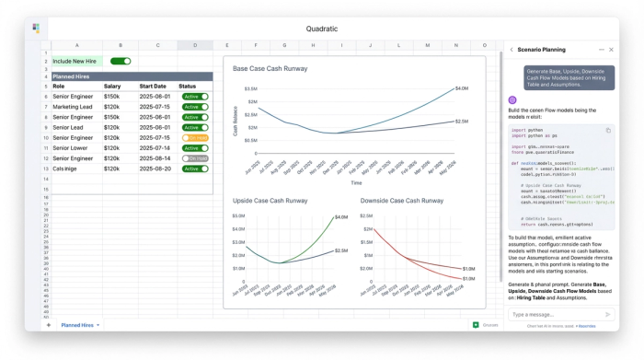Open the Planned Hires sheet dropdown arrow
The width and height of the screenshot is (644, 360).
click(98, 325)
